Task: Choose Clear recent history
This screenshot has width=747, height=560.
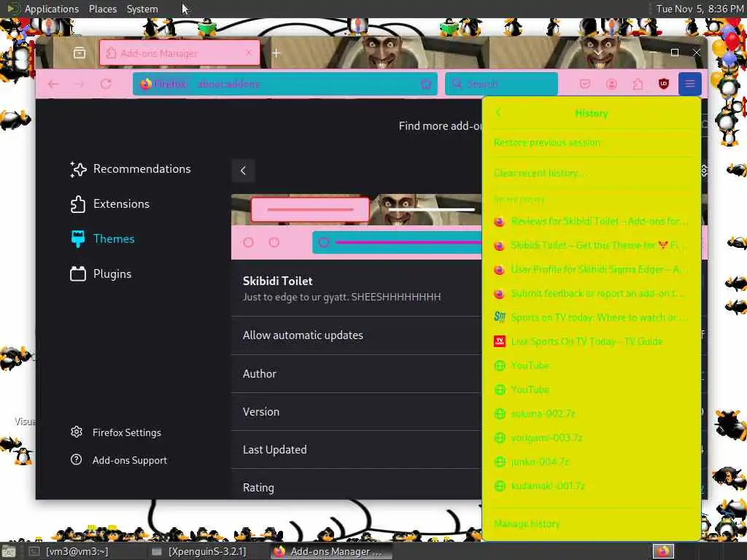Action: coord(591,173)
